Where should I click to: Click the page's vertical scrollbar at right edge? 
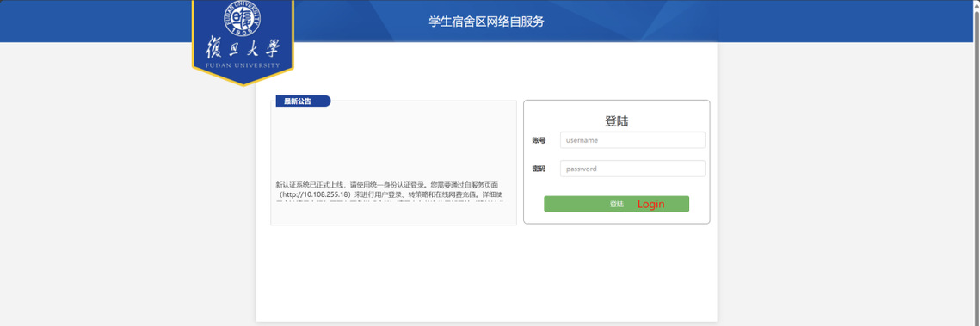click(x=977, y=163)
